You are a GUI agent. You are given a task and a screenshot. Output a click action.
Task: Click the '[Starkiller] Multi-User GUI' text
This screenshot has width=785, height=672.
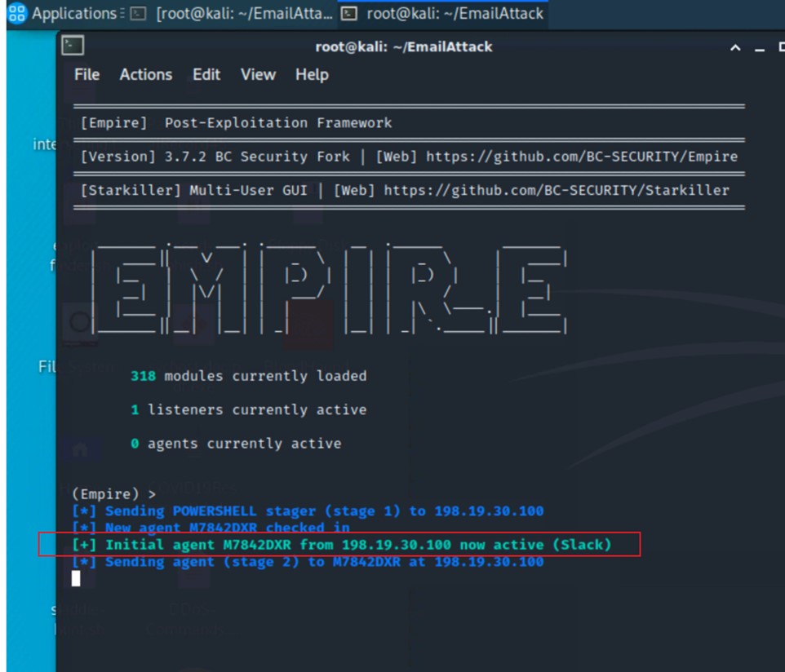[193, 191]
